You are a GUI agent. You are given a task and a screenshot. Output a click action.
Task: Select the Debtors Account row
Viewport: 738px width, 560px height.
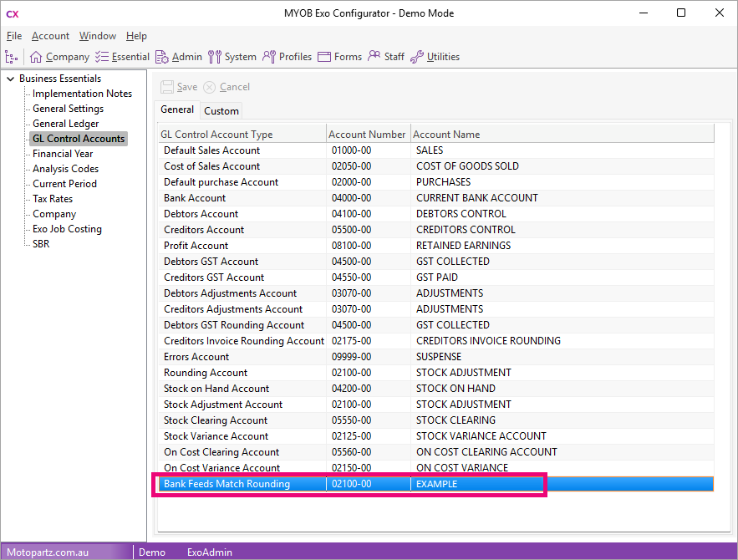pos(435,214)
